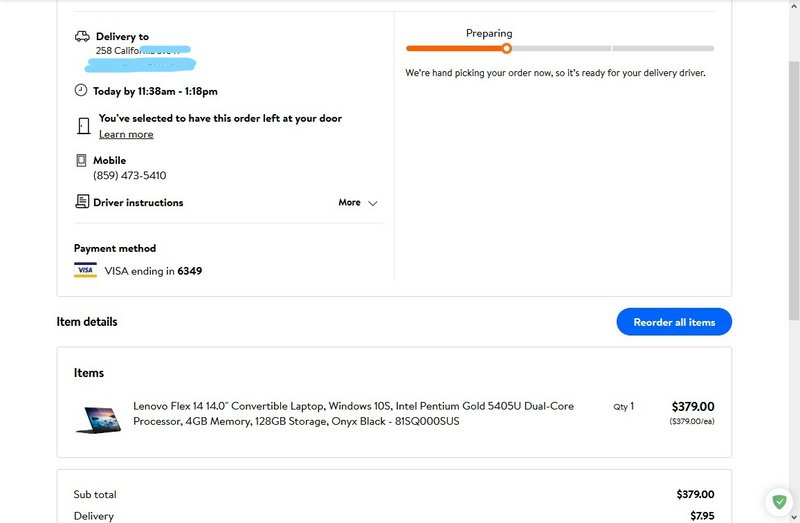The image size is (800, 523).
Task: Click the phone number (859) 473-5410
Action: tap(130, 176)
